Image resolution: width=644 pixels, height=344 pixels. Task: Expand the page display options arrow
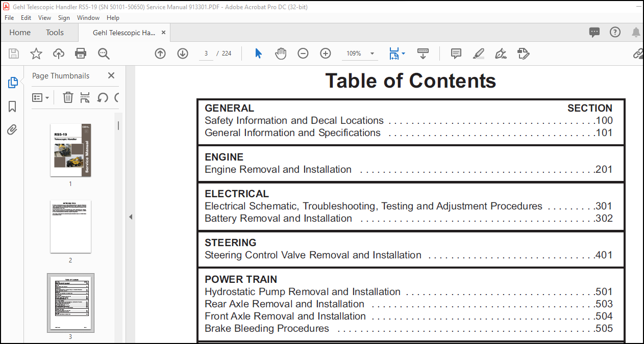click(x=404, y=53)
